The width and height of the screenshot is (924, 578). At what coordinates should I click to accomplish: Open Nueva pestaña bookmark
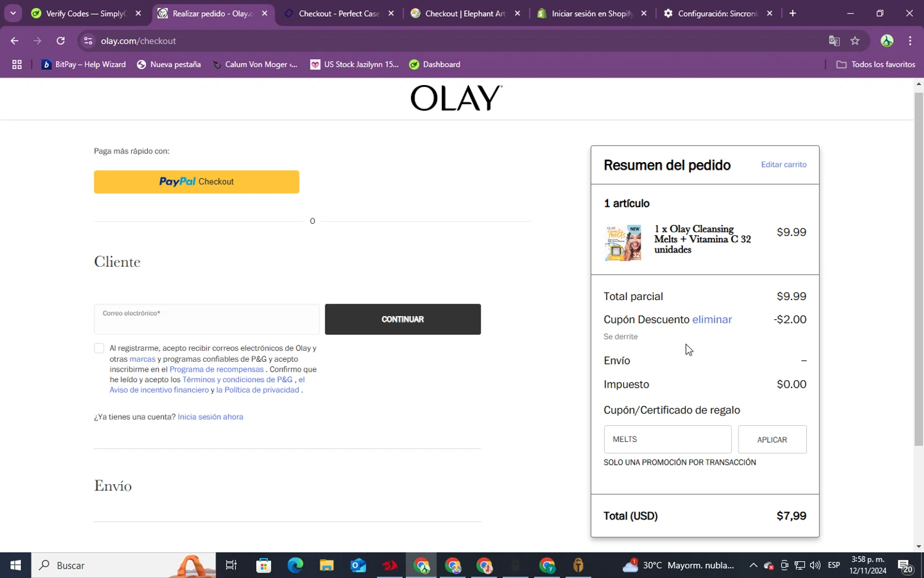pyautogui.click(x=169, y=64)
